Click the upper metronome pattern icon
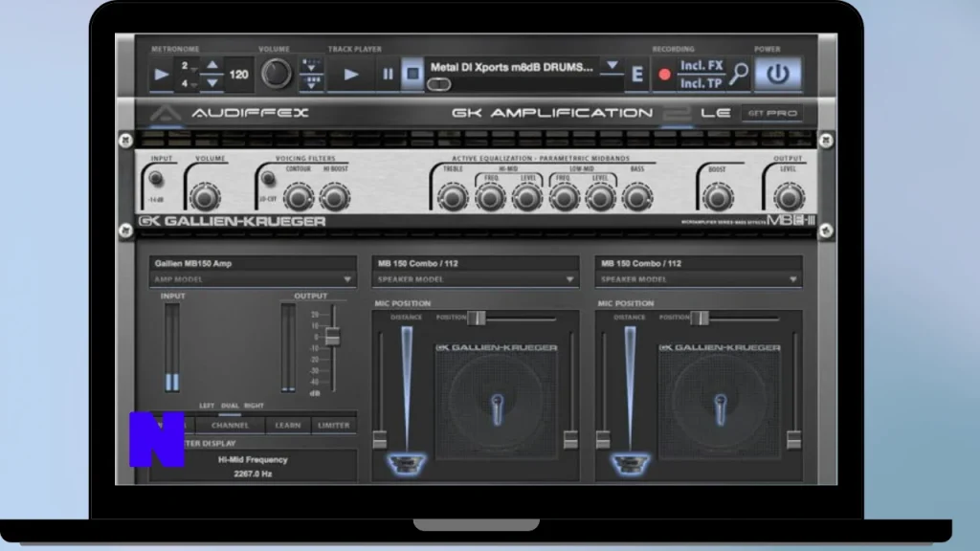This screenshot has width=980, height=551. tap(311, 65)
